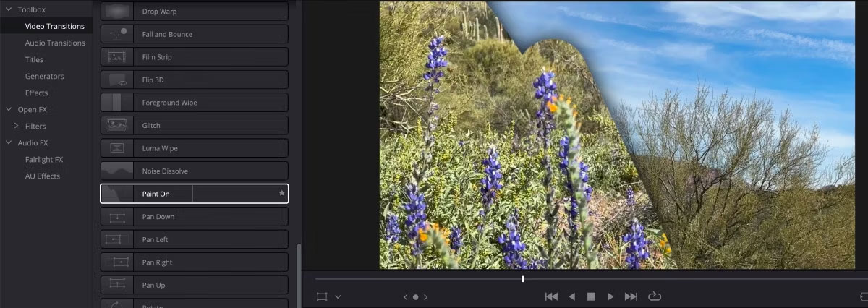
Task: Open Audio Transitions category
Action: point(55,43)
